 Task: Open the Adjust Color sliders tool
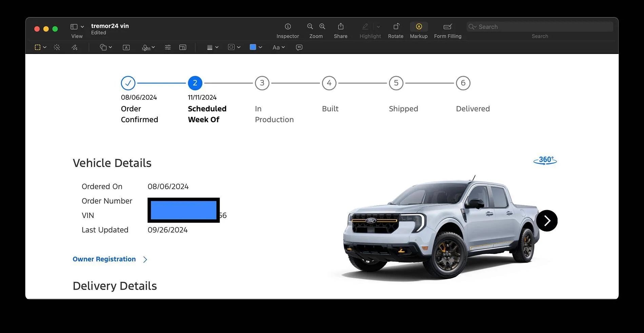(168, 48)
